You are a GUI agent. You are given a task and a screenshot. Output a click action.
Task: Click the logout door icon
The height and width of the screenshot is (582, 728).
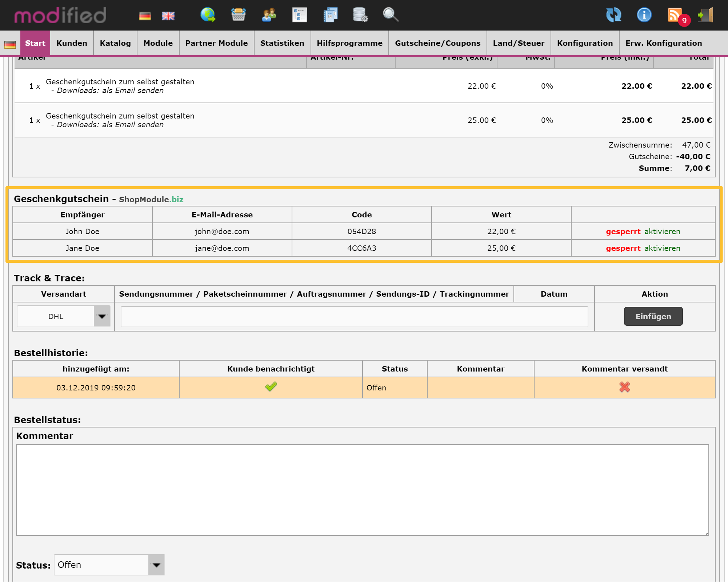[706, 15]
